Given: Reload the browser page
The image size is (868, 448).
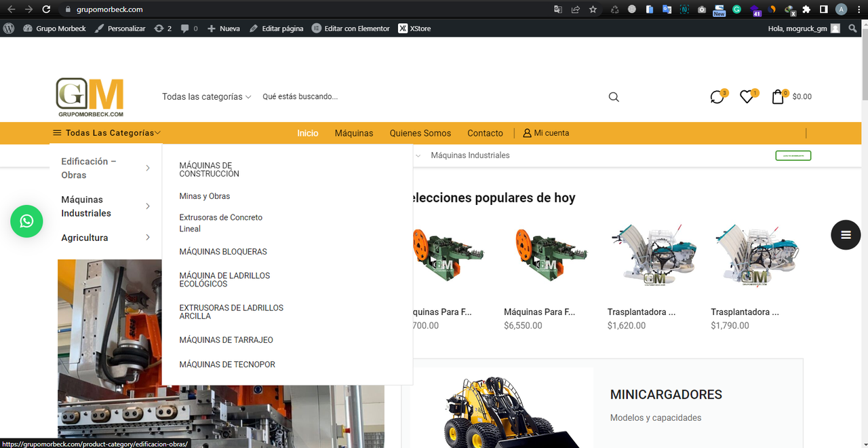Looking at the screenshot, I should pyautogui.click(x=46, y=10).
